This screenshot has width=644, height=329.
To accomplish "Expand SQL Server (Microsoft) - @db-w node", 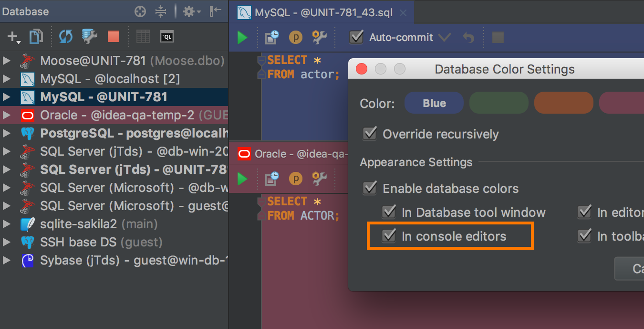I will click(x=7, y=188).
